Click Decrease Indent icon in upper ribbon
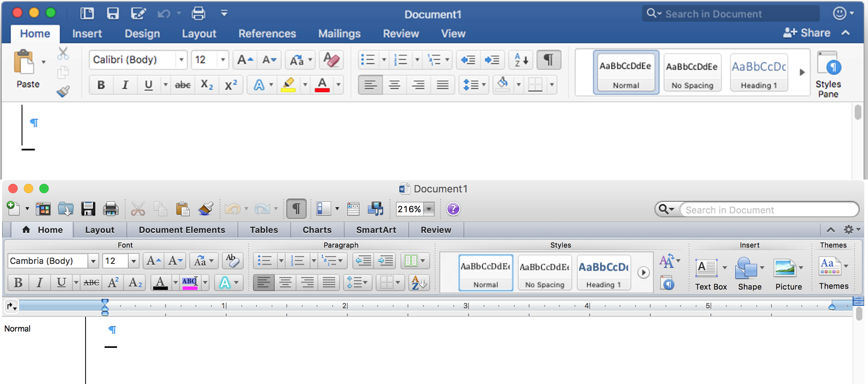 tap(468, 60)
